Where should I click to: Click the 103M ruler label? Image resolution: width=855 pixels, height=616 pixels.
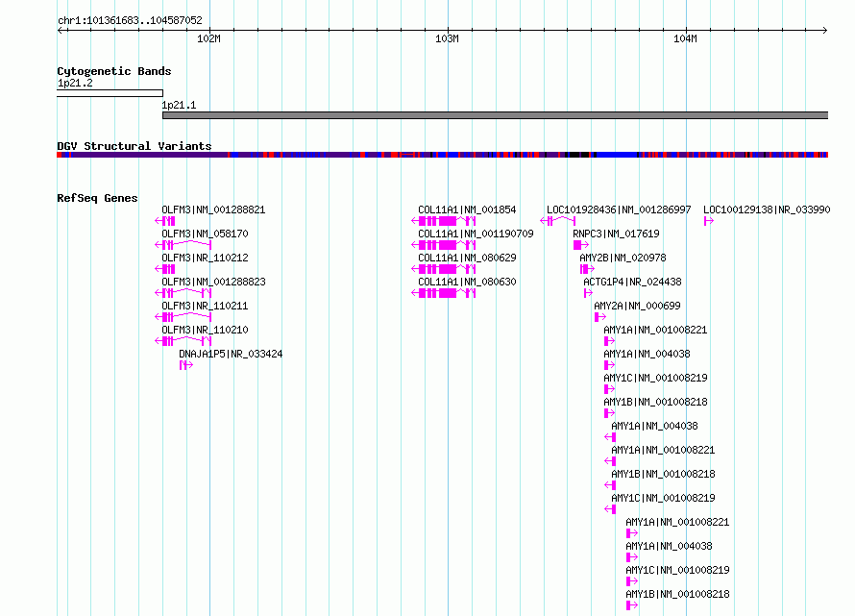[x=447, y=38]
